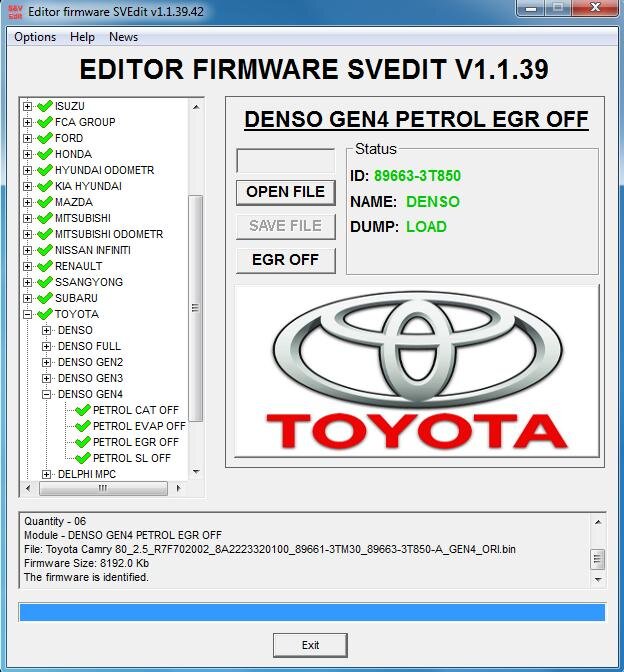Image resolution: width=624 pixels, height=672 pixels.
Task: Click the green checkmark beside HYUNDAI ODOMETR
Action: 45,170
